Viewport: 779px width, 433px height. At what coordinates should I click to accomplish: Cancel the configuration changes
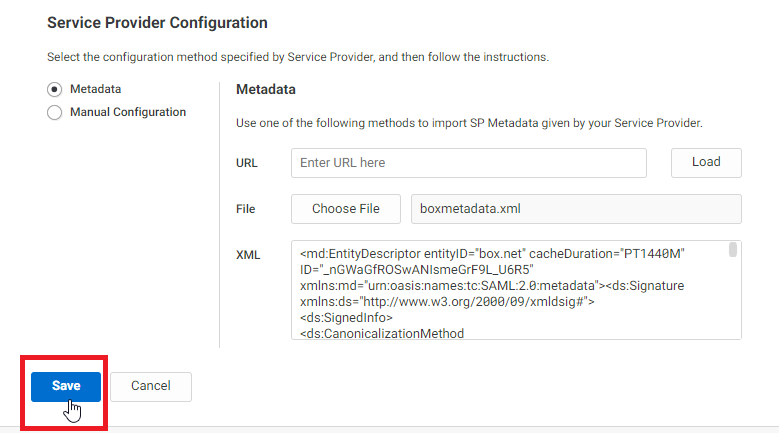point(151,386)
